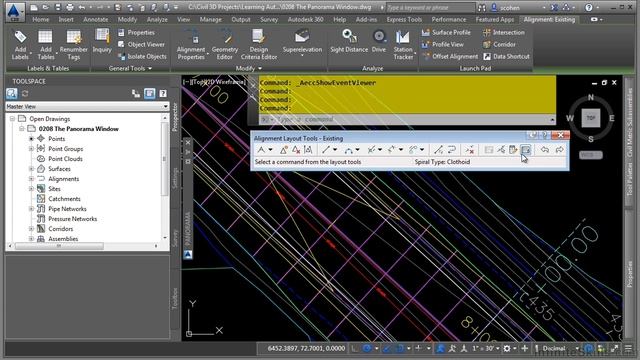
Task: Open Properties in General Tools
Action: click(x=136, y=32)
